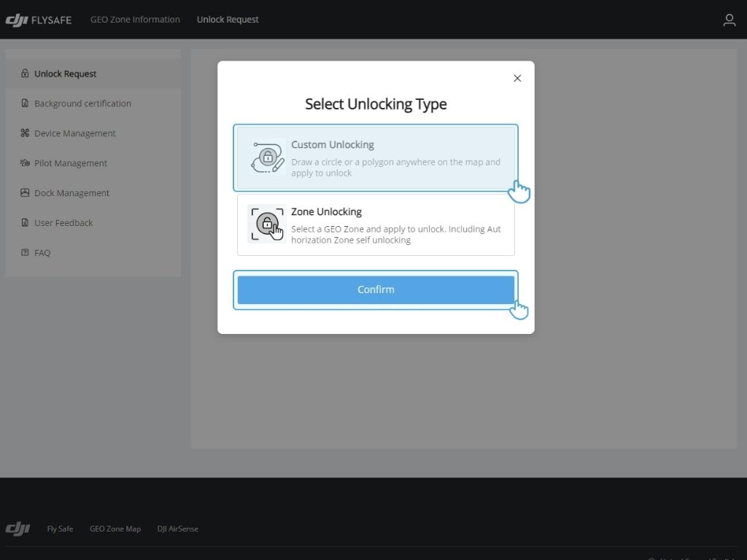Image resolution: width=747 pixels, height=560 pixels.
Task: Click the FAQ question-mark icon
Action: pyautogui.click(x=25, y=252)
